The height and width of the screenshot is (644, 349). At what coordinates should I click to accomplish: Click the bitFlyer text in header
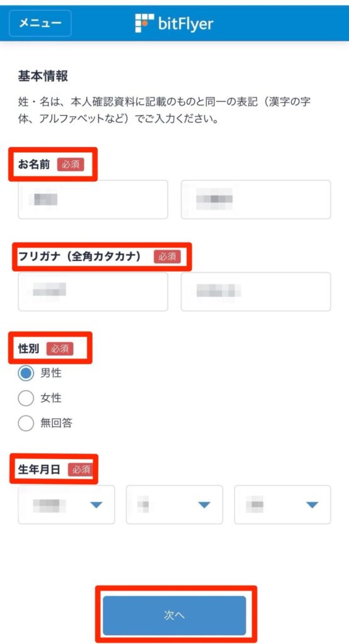(x=186, y=23)
